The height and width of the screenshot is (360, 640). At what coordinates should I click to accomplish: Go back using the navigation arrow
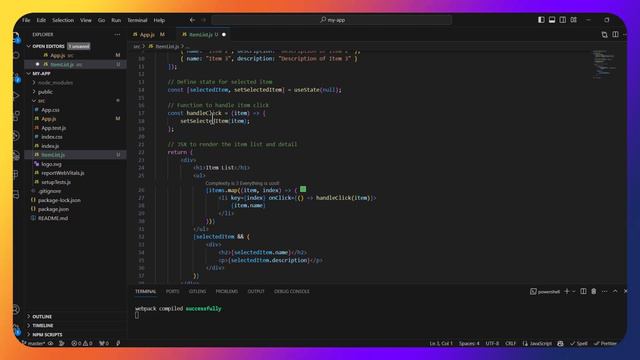coord(192,20)
